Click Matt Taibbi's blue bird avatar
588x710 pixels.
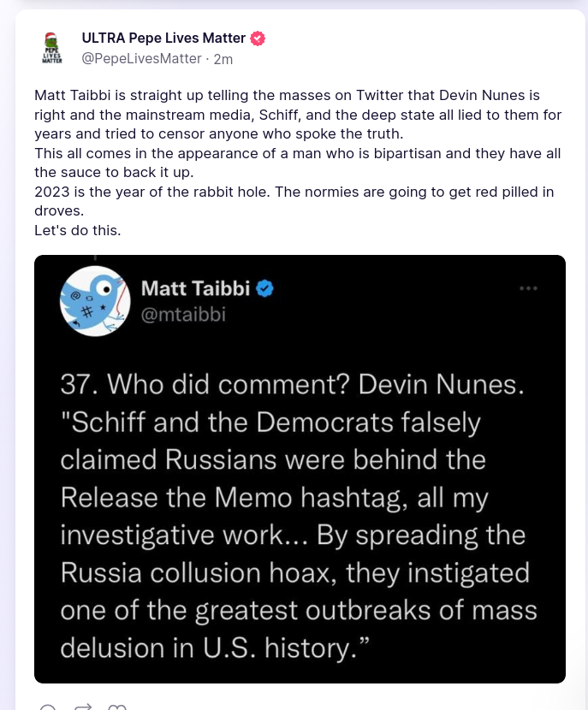tap(87, 300)
